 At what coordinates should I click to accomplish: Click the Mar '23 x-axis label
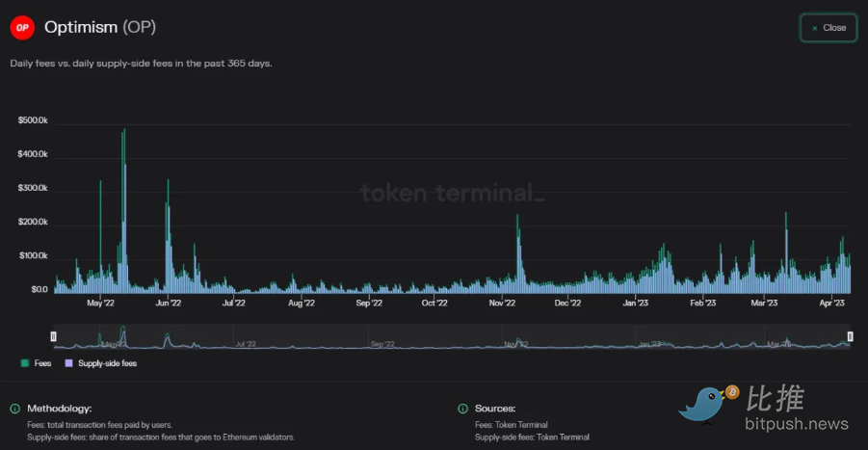click(x=764, y=303)
